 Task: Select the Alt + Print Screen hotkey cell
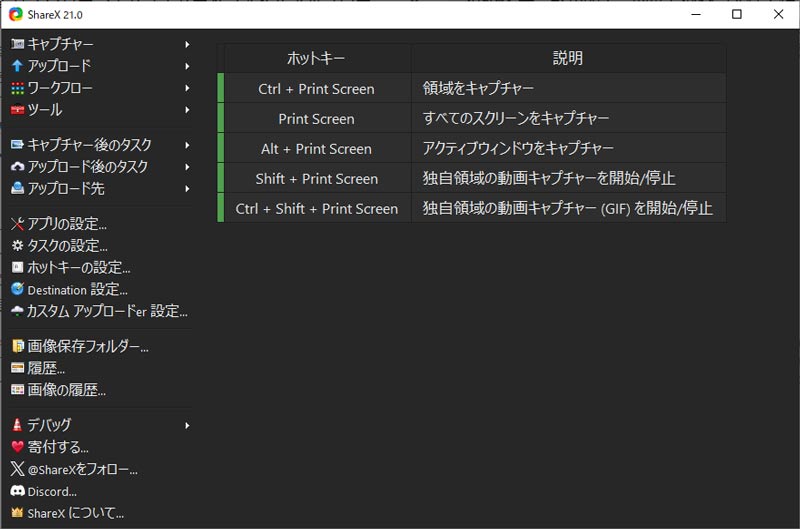(317, 148)
